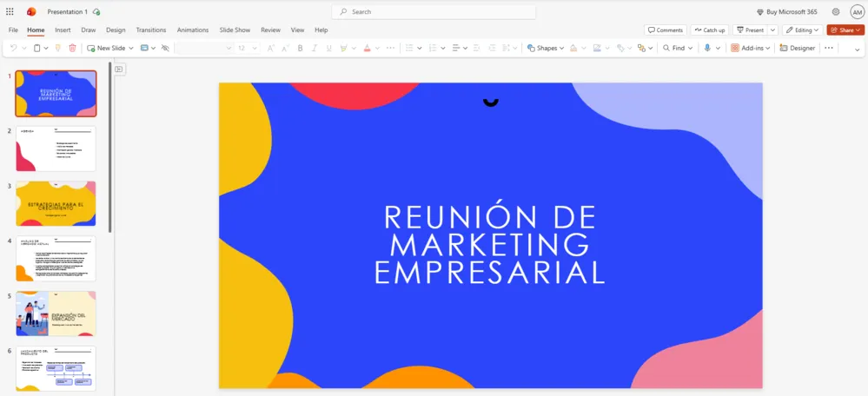Open the Editing mode dropdown
This screenshot has width=868, height=396.
(x=803, y=30)
